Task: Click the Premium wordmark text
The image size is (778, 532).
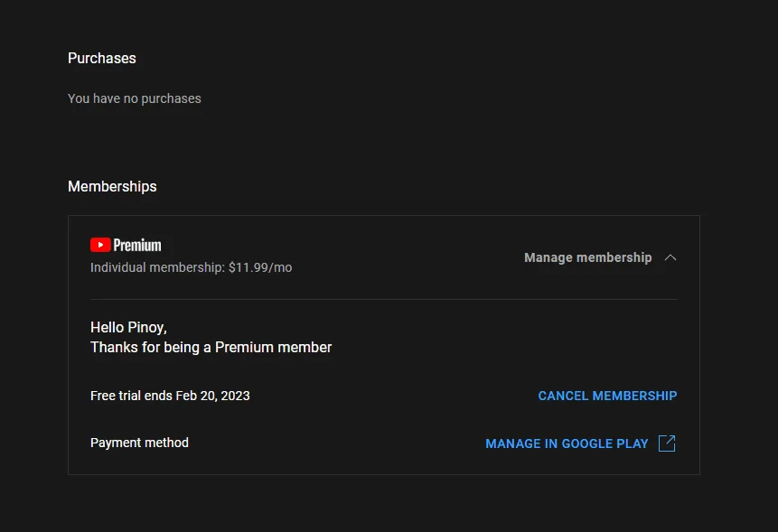Action: pyautogui.click(x=137, y=245)
